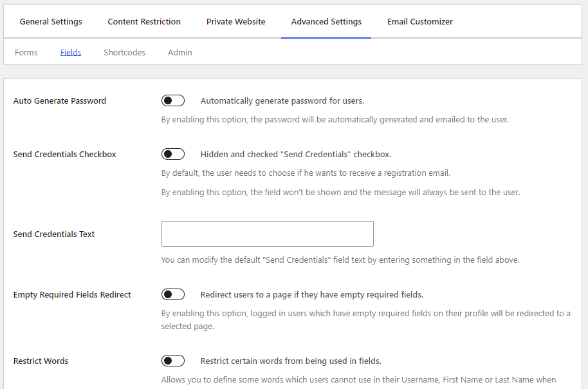Screen dimensions: 588x389
Task: Click the Auto Generate Password setting label
Action: click(59, 100)
